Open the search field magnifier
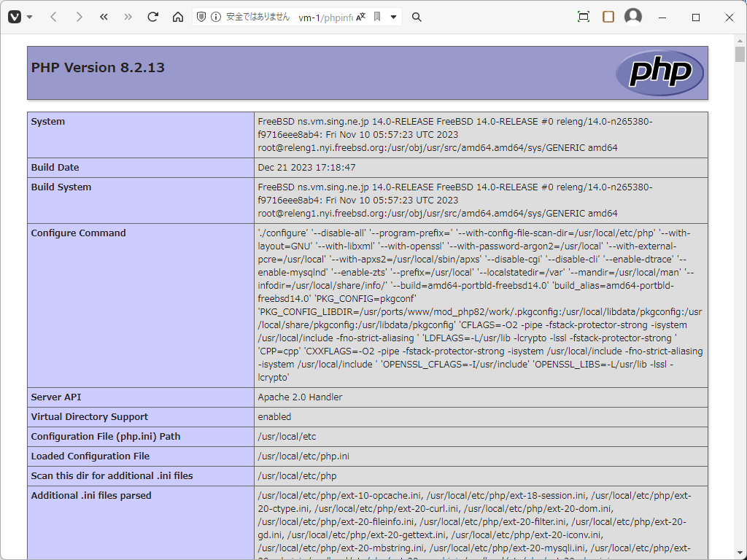 (x=417, y=17)
